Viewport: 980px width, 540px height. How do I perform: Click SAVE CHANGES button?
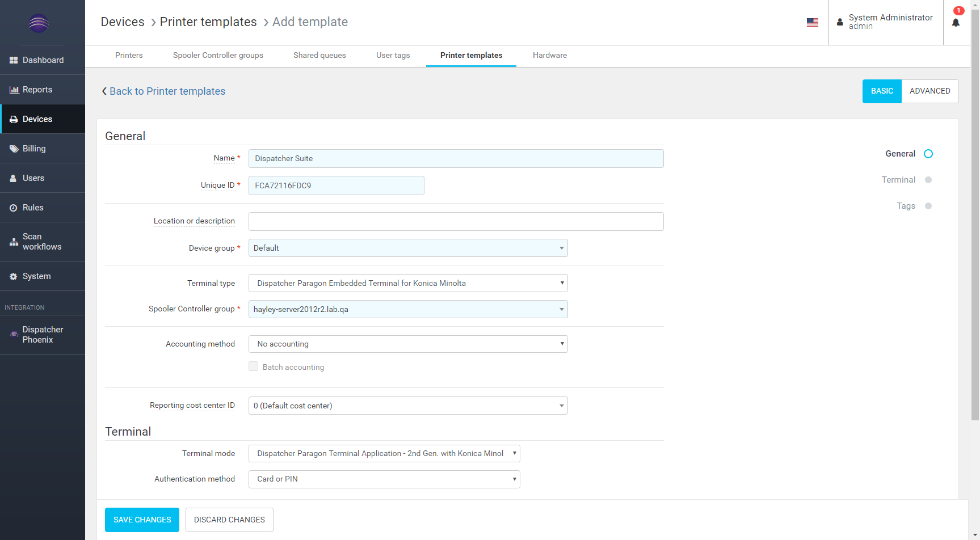[142, 520]
